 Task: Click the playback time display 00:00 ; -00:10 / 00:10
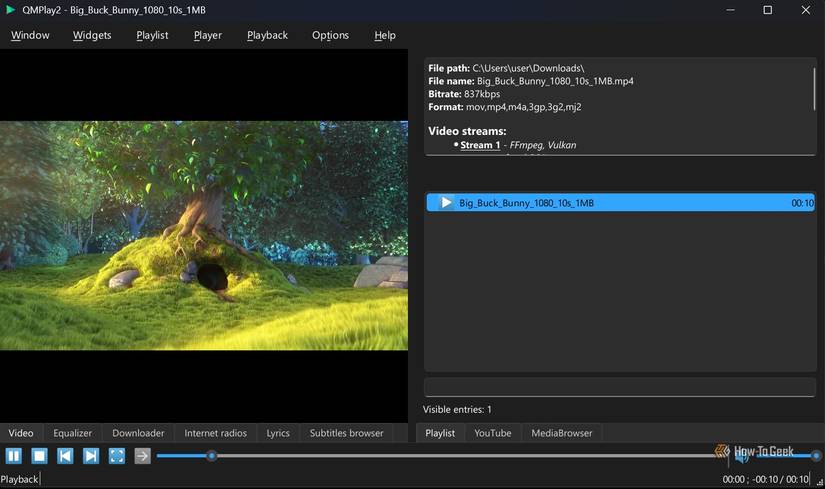(766, 480)
